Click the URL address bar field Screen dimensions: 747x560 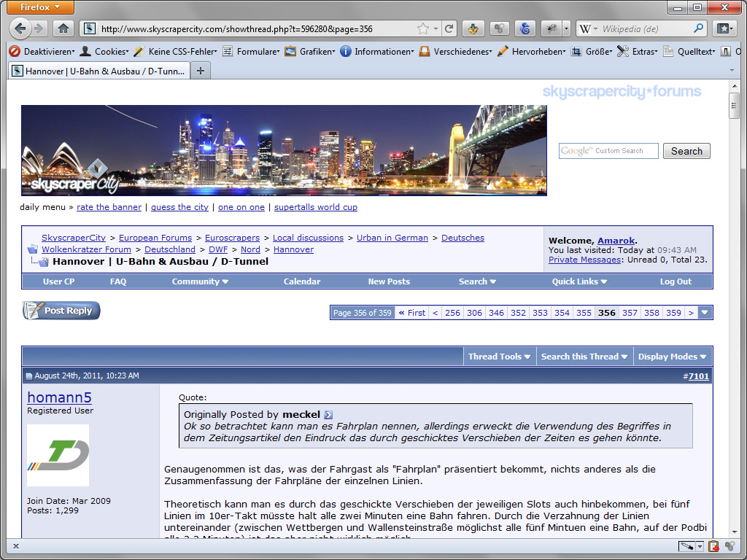[258, 28]
